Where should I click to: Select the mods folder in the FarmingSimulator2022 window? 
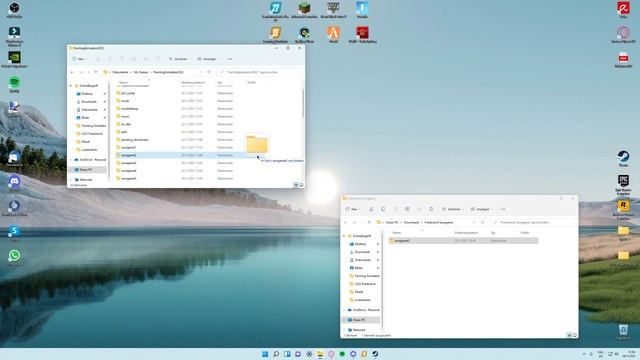click(x=125, y=101)
